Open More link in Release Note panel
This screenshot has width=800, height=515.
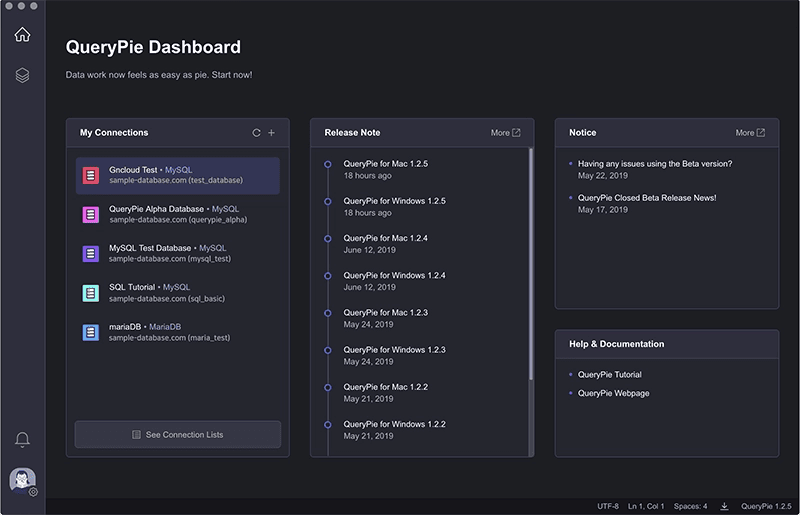(x=505, y=133)
